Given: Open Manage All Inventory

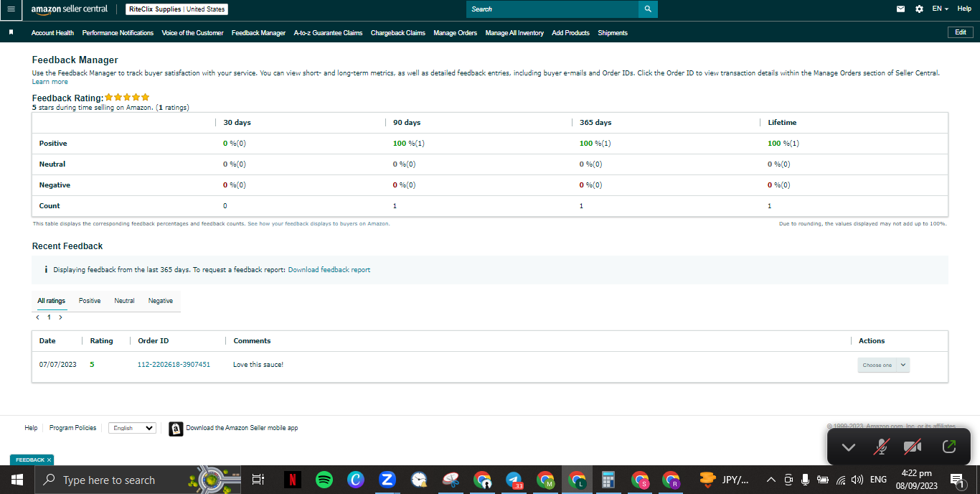Looking at the screenshot, I should click(514, 33).
